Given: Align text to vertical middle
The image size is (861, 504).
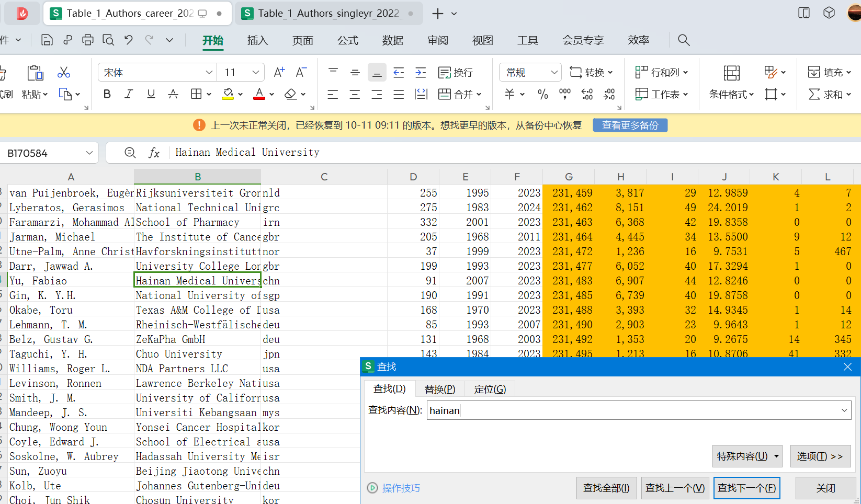Looking at the screenshot, I should pyautogui.click(x=355, y=72).
